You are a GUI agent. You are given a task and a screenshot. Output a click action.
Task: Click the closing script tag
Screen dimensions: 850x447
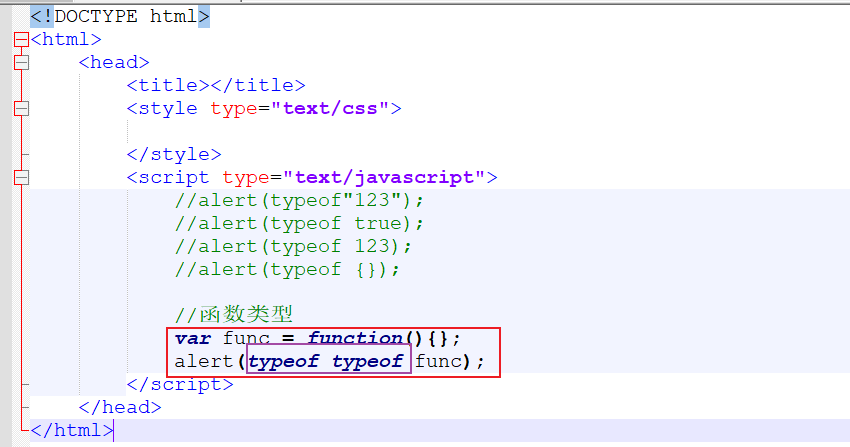click(x=180, y=385)
